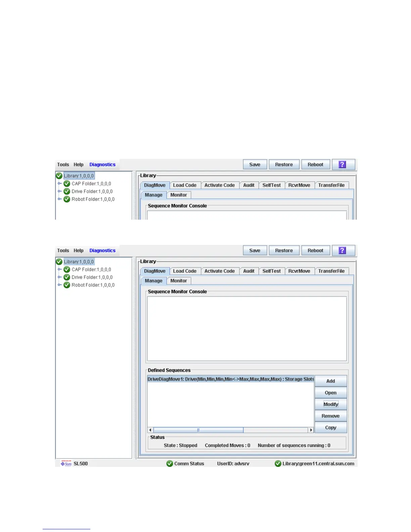The height and width of the screenshot is (532, 411).
Task: Click the Save button in upper screenshot
Action: click(x=255, y=165)
